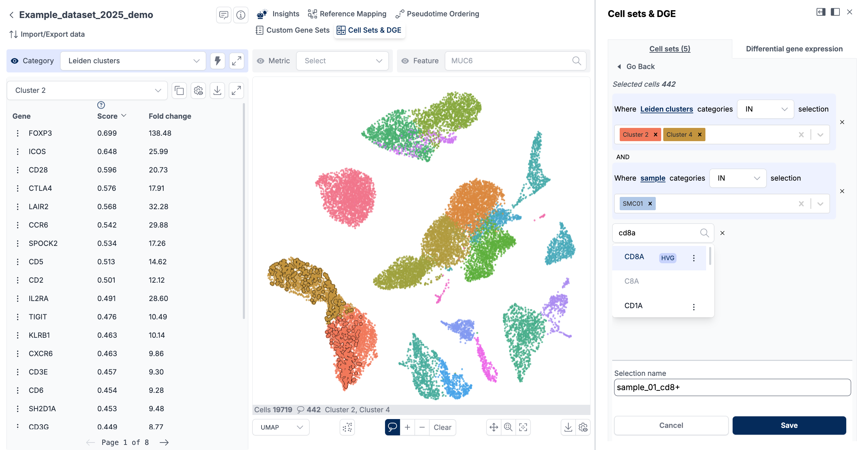Image resolution: width=868 pixels, height=450 pixels.
Task: Copy the Cluster 2 gene list
Action: [x=179, y=90]
